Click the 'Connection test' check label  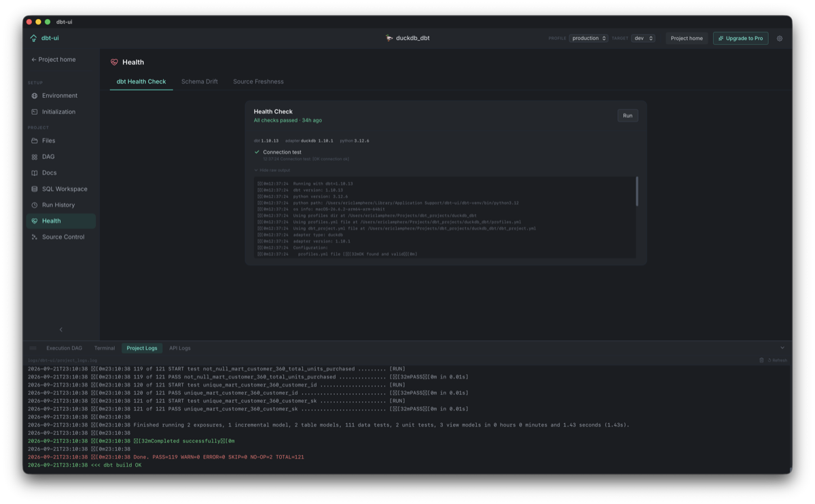click(282, 152)
